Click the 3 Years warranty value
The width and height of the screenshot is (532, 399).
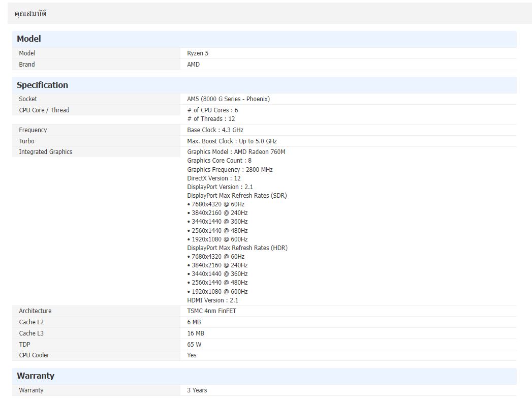pyautogui.click(x=197, y=390)
